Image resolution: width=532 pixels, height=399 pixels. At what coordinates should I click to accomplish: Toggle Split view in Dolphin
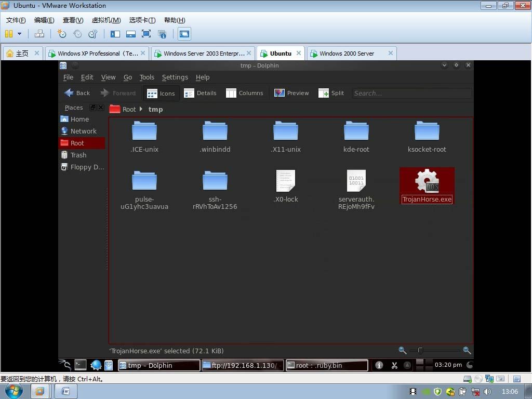coord(331,93)
